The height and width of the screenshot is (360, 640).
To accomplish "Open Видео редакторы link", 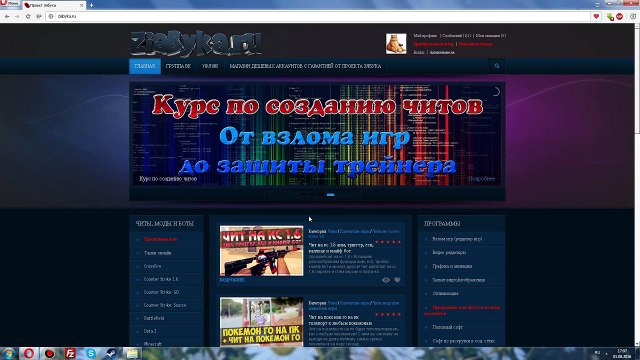I will (x=449, y=253).
